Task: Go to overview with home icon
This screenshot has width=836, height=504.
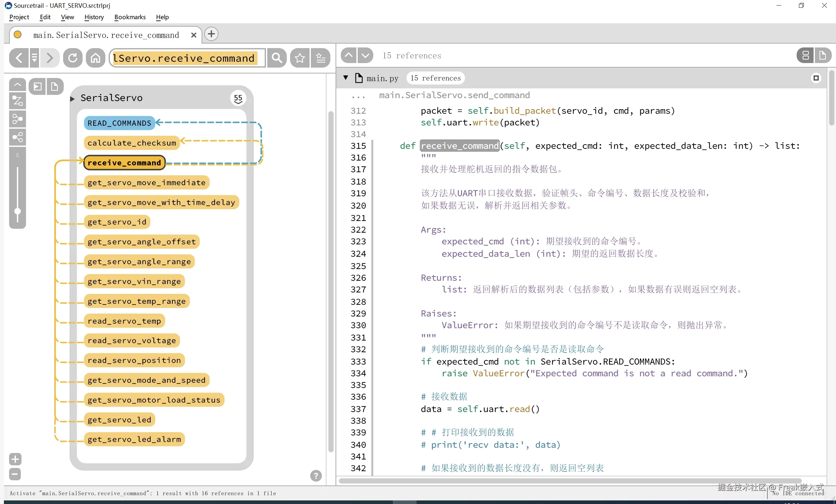Action: pyautogui.click(x=95, y=58)
